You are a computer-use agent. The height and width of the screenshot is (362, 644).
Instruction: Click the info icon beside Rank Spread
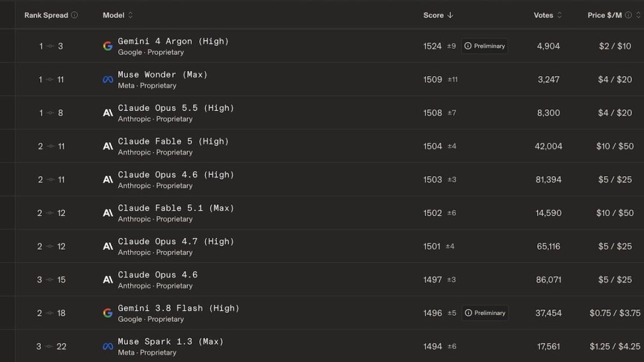[x=74, y=15]
